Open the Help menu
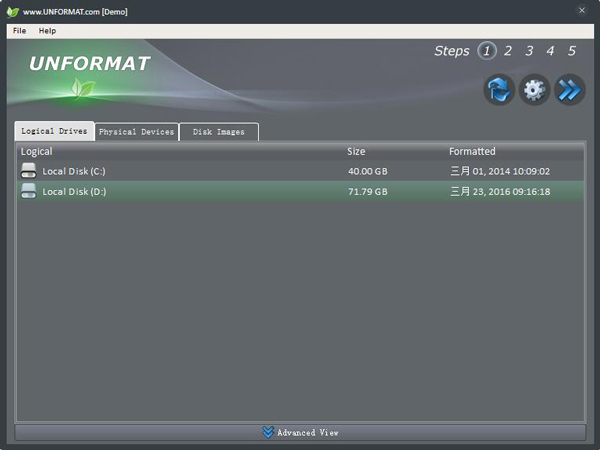This screenshot has width=600, height=450. pyautogui.click(x=47, y=31)
